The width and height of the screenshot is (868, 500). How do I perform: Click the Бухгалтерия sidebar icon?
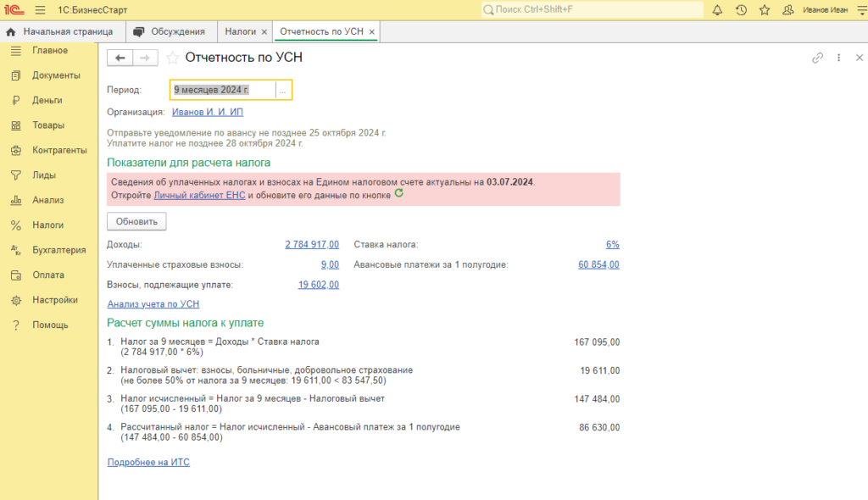point(16,250)
